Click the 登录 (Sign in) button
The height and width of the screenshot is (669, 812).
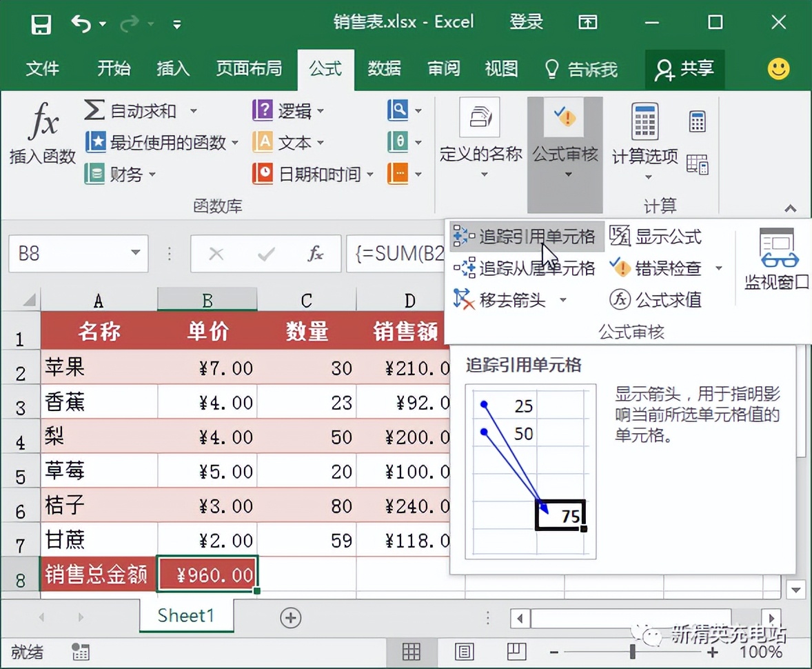pos(526,21)
